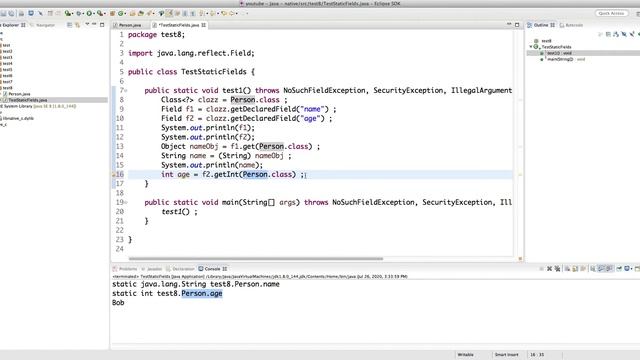Click the New Java Class icon

coord(120,13)
